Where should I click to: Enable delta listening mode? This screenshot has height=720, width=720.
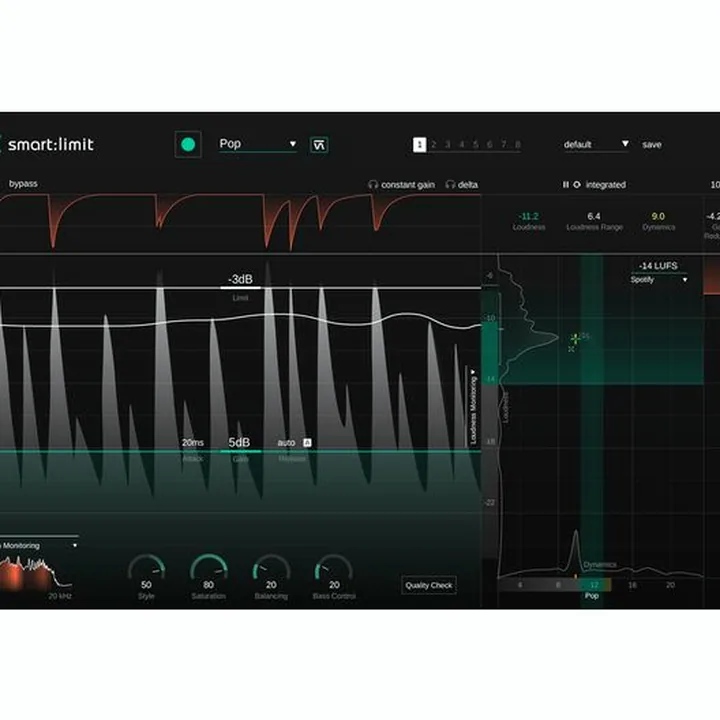click(x=467, y=185)
